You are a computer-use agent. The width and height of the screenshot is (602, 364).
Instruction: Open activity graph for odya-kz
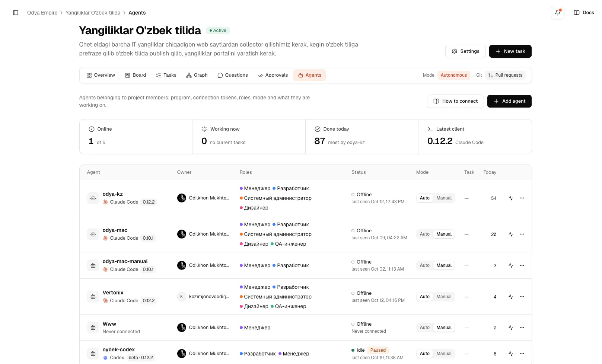[511, 198]
